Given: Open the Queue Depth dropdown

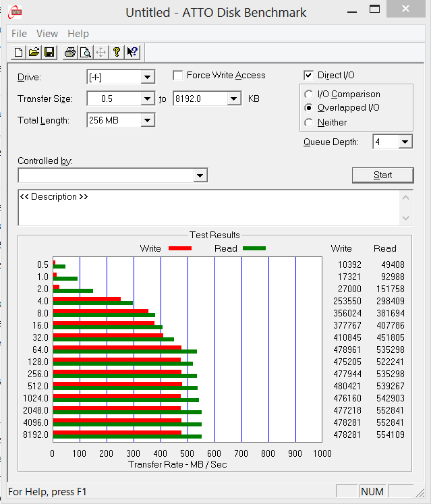Looking at the screenshot, I should click(405, 142).
